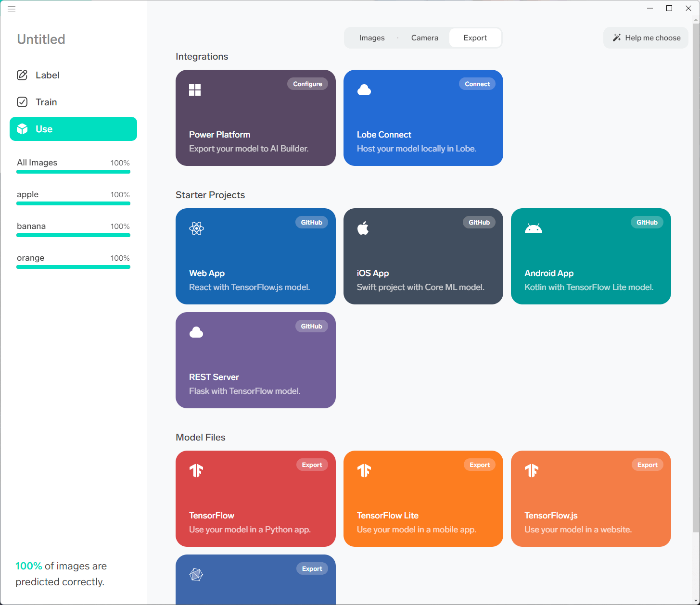Switch to the Images tab
Screen dimensions: 700x605
click(372, 38)
